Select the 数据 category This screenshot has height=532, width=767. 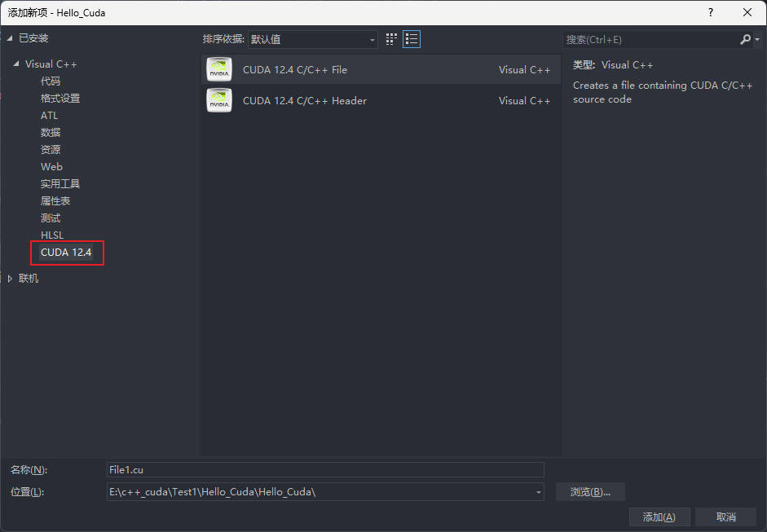(x=51, y=133)
